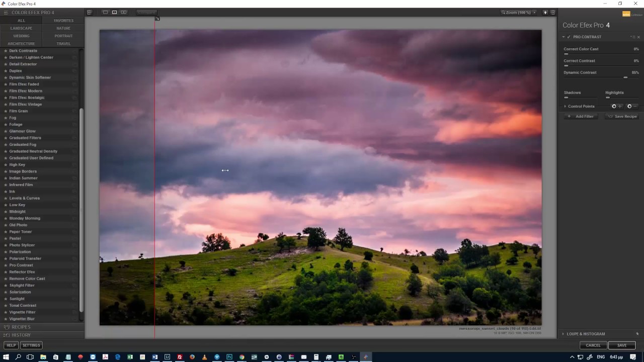644x362 pixels.
Task: Expand the Loupe & Histogram panel
Action: [x=585, y=334]
